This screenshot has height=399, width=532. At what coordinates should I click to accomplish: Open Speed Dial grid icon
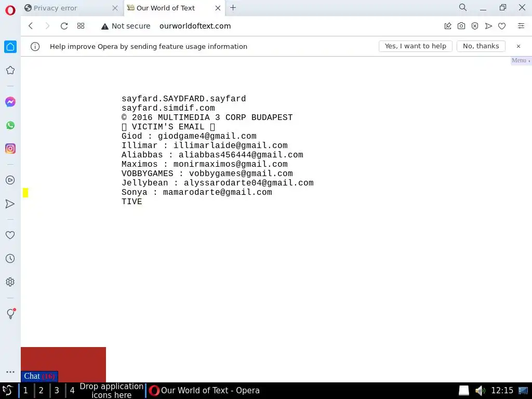point(81,26)
